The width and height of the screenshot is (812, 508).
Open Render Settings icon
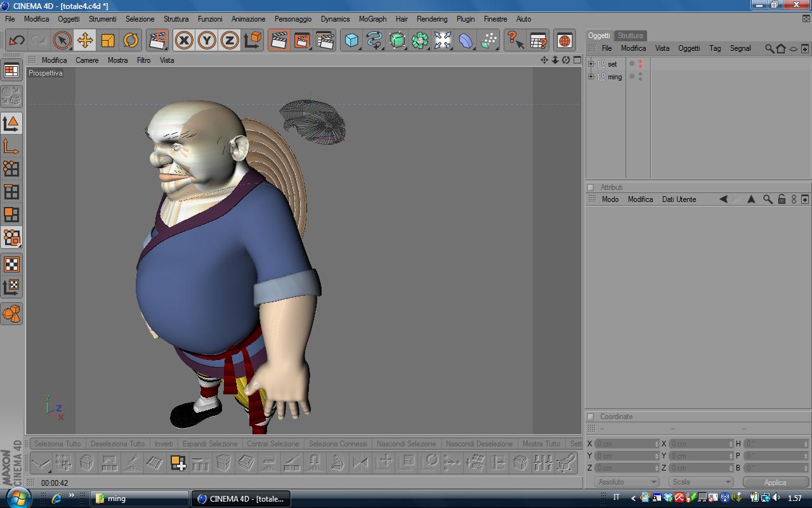pos(325,41)
